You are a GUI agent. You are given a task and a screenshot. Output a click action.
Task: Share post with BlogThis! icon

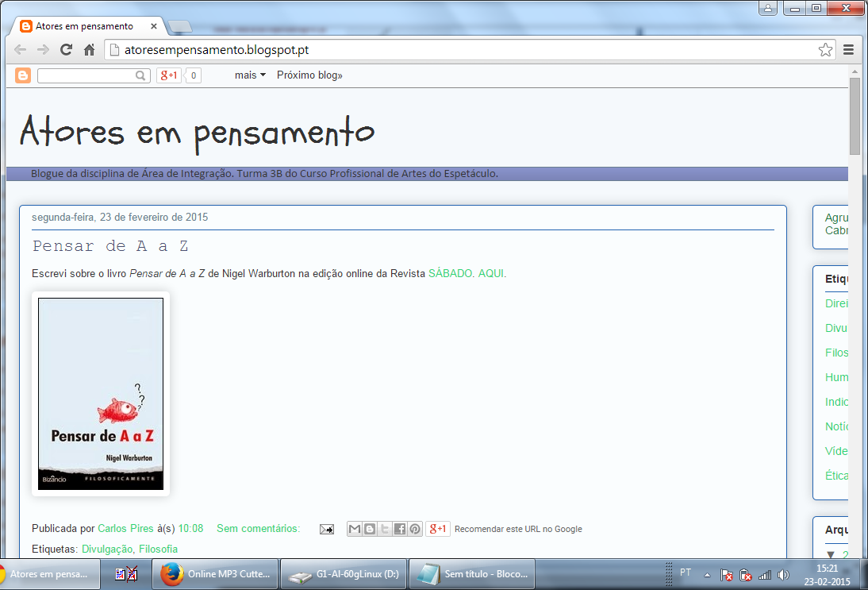tap(370, 529)
